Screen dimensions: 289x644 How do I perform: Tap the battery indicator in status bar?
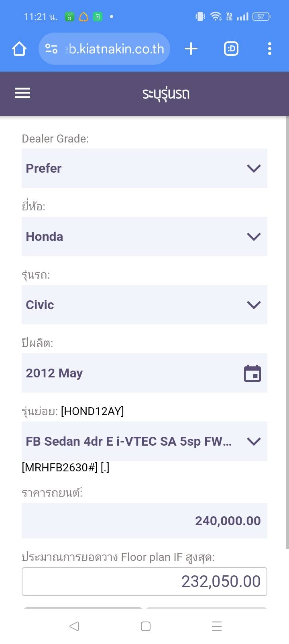coord(261,17)
